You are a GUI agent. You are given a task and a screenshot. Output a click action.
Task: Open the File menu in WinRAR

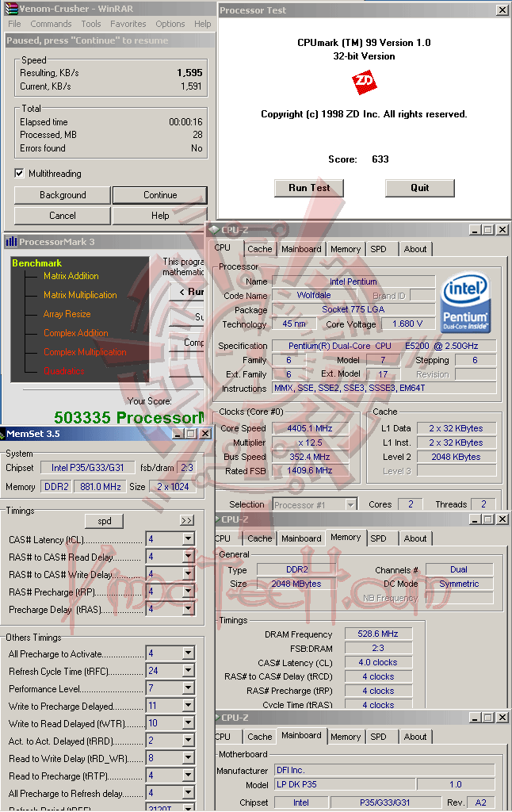(14, 24)
